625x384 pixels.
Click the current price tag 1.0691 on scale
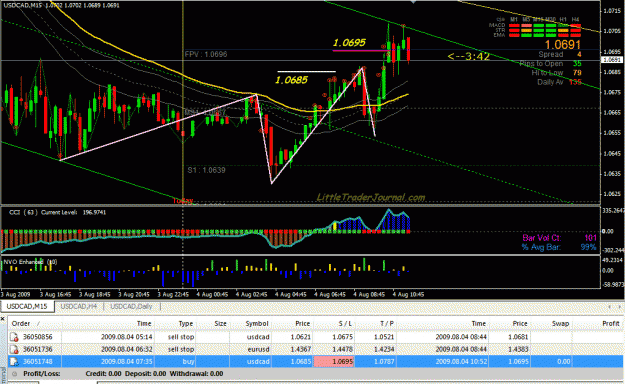(611, 60)
